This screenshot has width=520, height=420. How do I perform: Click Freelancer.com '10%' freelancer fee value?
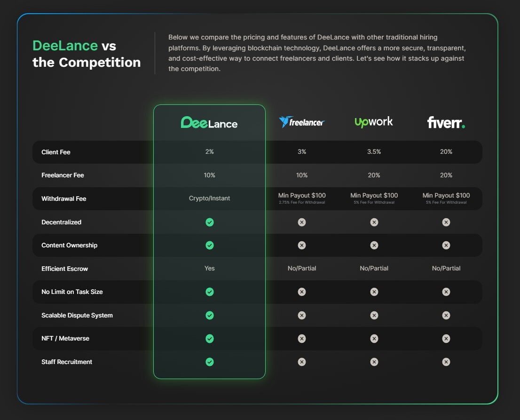(302, 175)
